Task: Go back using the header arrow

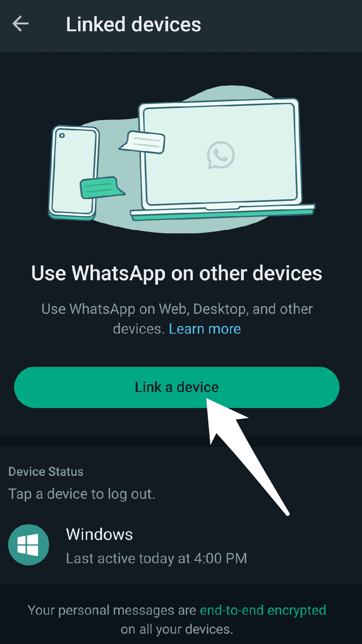Action: tap(21, 24)
